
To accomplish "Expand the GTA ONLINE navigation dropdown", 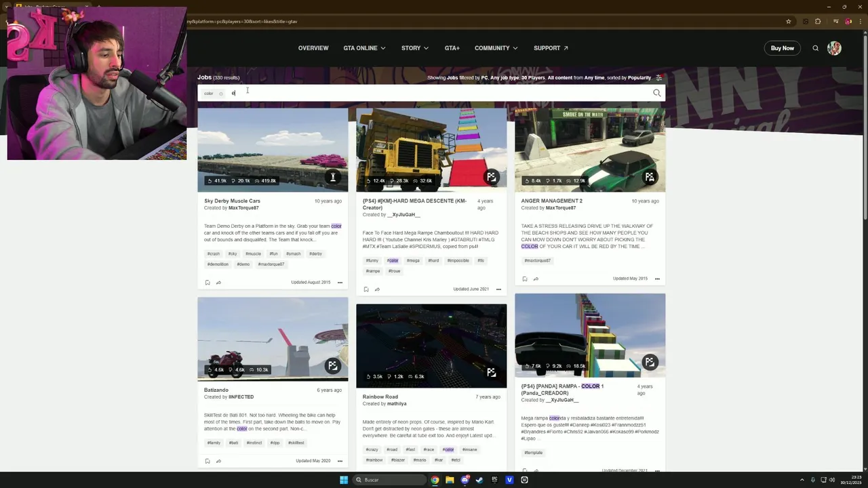I will tap(364, 48).
